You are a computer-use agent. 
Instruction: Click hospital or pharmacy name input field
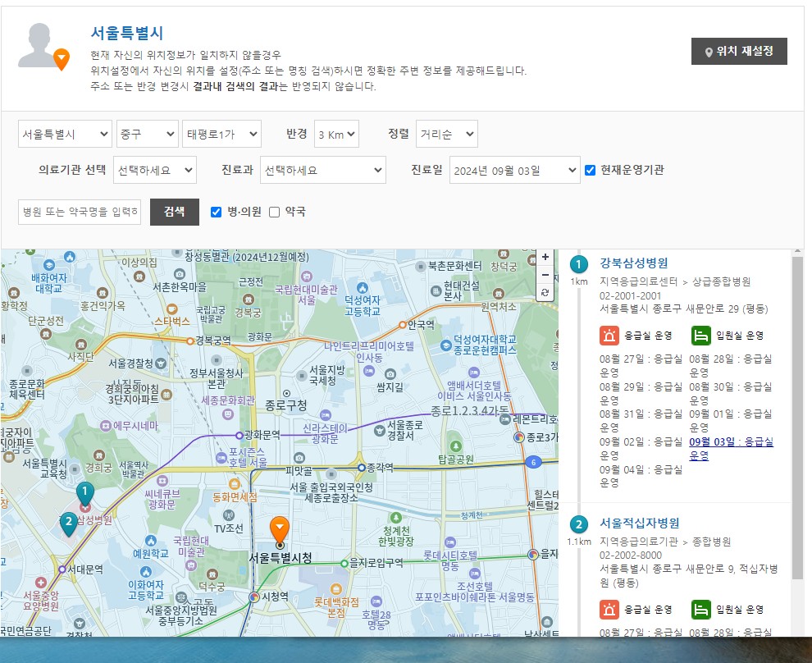tap(80, 212)
